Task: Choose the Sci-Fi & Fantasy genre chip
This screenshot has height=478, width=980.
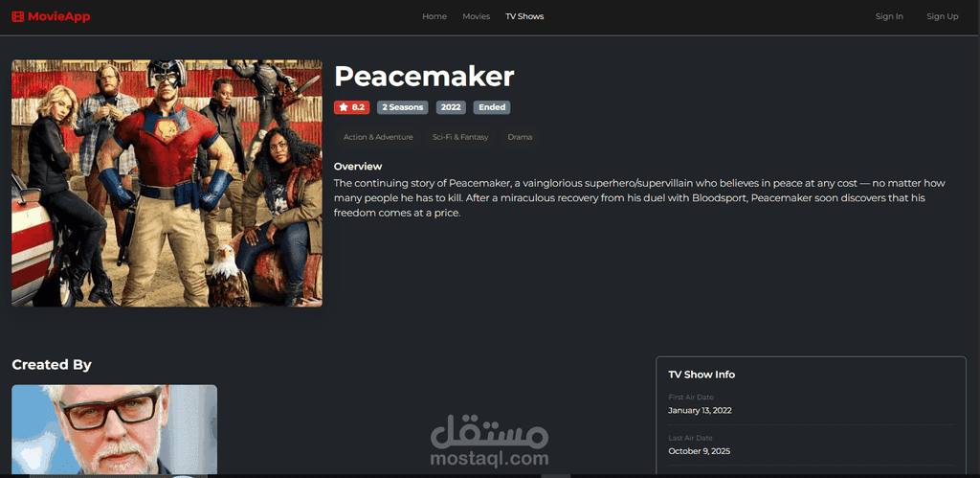Action: pos(460,137)
